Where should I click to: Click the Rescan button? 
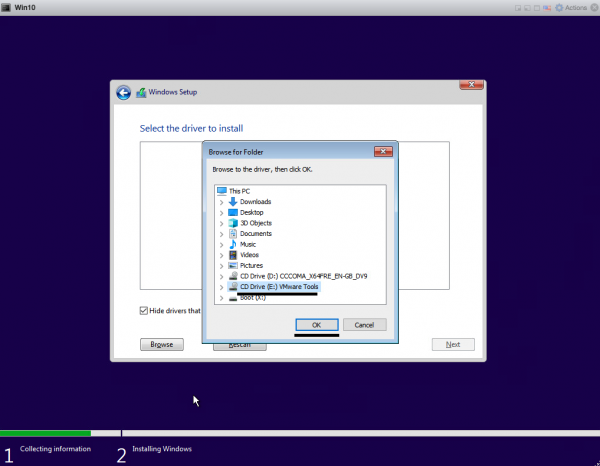[240, 346]
